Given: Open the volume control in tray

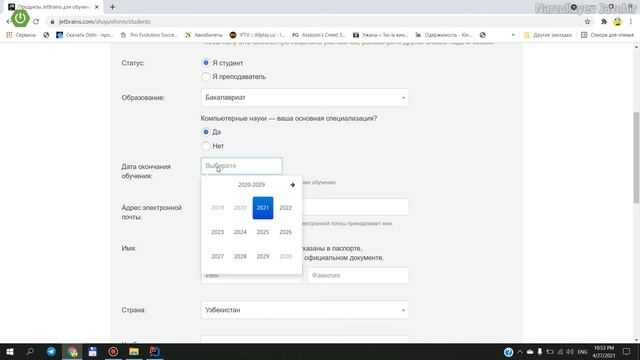Looking at the screenshot, I should 570,352.
